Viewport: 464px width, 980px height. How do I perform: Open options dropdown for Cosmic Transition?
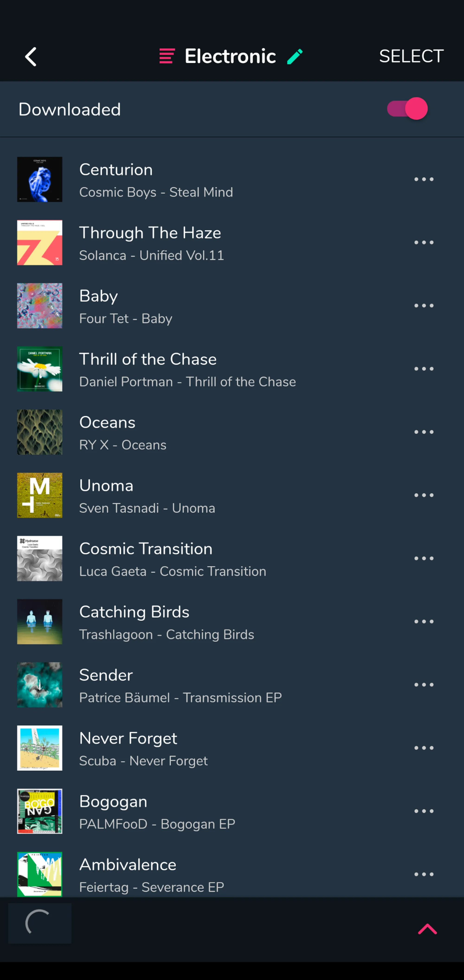pos(424,558)
